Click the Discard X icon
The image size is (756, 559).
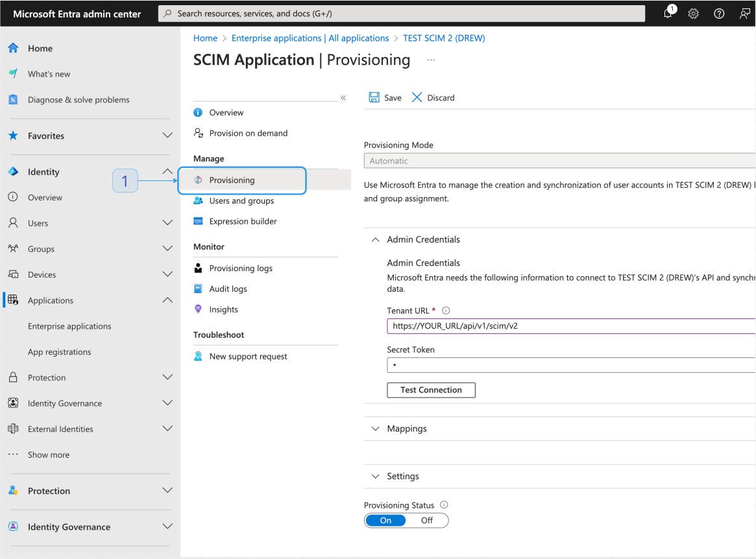tap(417, 97)
